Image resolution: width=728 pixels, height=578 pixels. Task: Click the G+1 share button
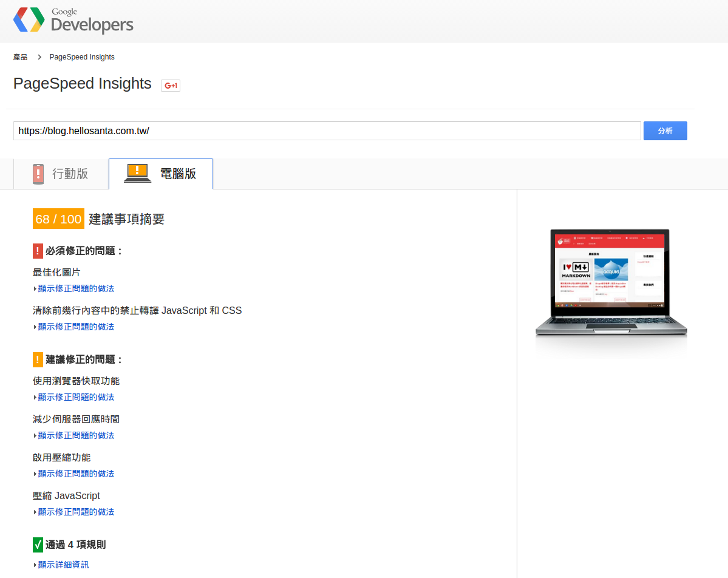171,86
